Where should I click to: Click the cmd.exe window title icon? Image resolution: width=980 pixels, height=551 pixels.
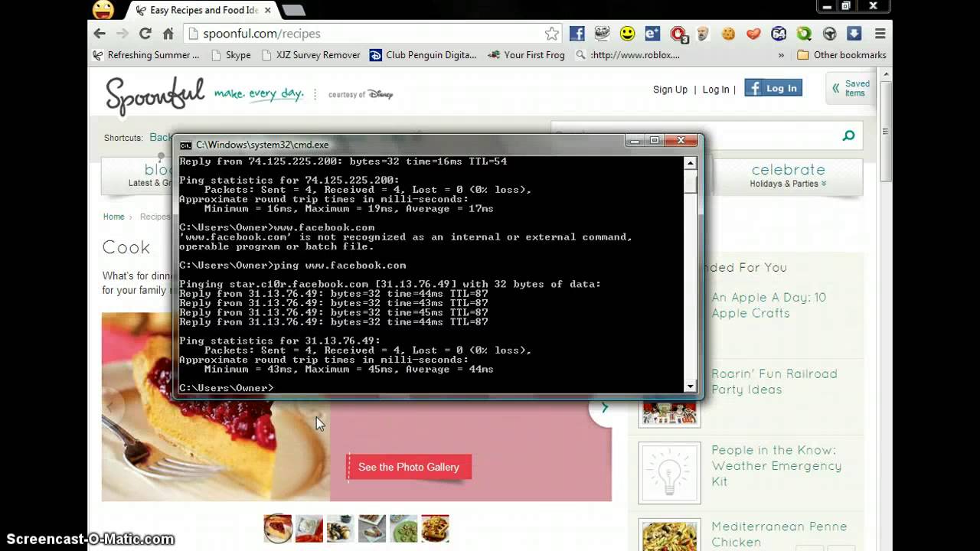point(185,145)
